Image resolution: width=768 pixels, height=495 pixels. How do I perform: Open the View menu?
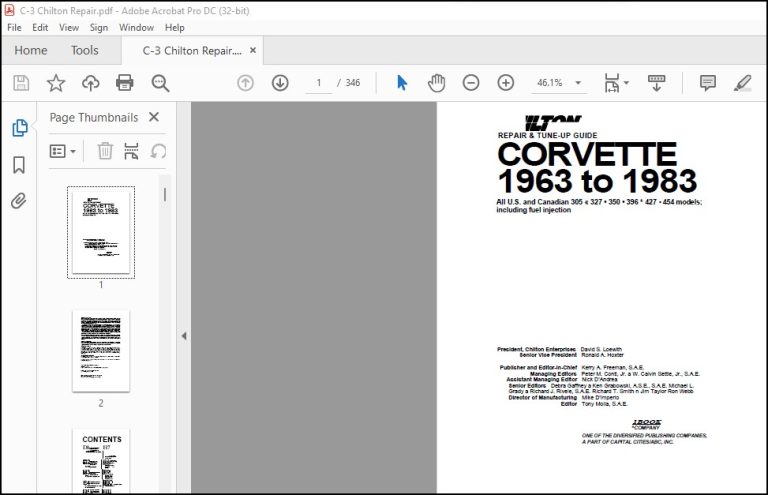[x=69, y=27]
